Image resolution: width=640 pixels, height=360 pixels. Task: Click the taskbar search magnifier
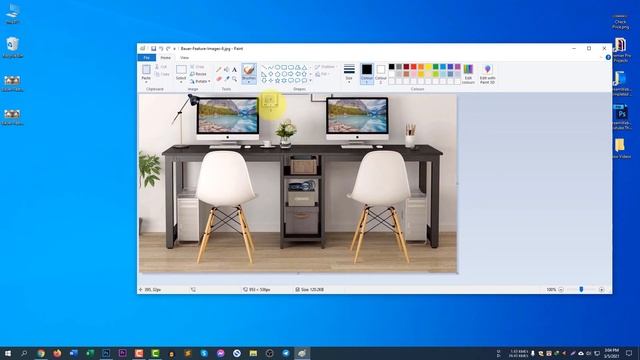point(24,353)
